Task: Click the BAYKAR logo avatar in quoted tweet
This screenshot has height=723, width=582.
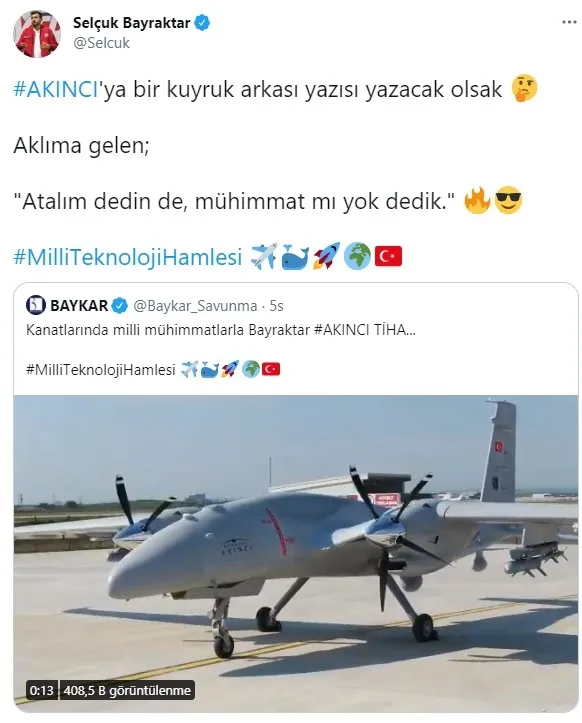Action: pos(36,305)
